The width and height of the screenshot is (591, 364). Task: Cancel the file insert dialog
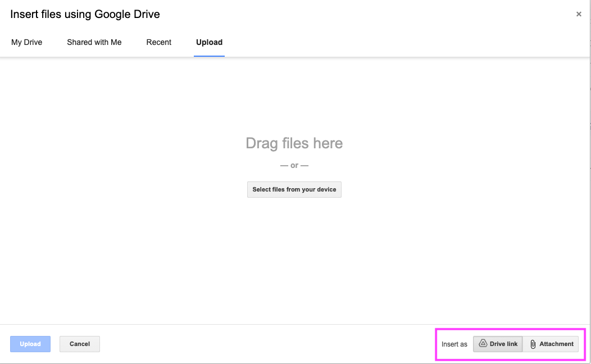click(x=80, y=344)
